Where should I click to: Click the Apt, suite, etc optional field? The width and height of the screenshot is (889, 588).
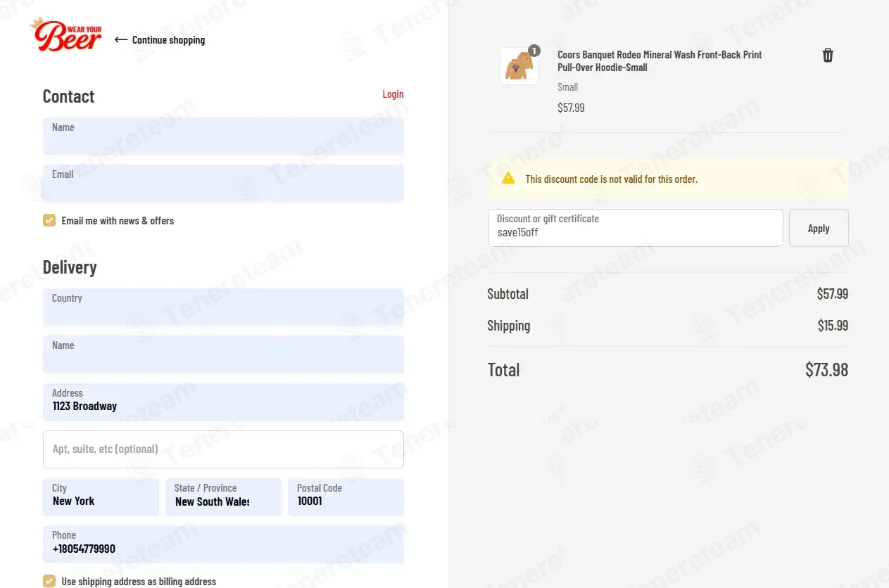223,449
